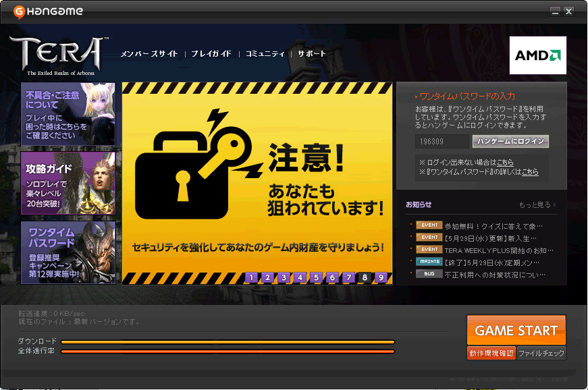Click the 動作環境確認 button
Image resolution: width=588 pixels, height=390 pixels.
[491, 354]
